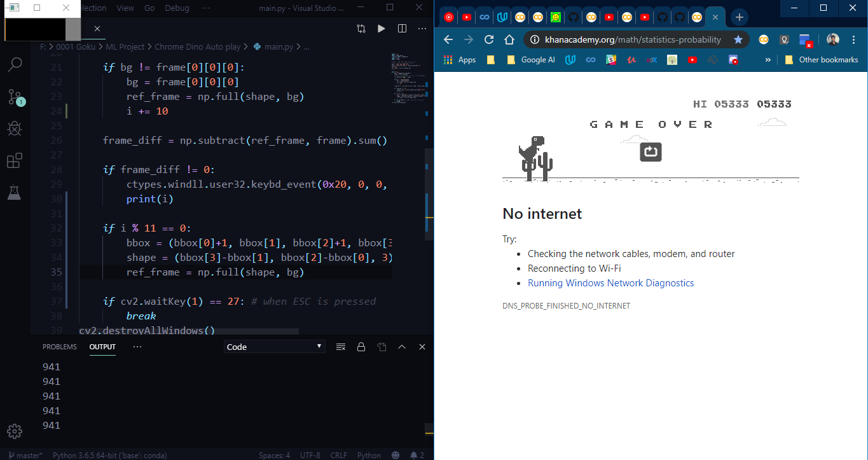Click the master* branch in status bar
The width and height of the screenshot is (868, 460).
click(x=25, y=455)
